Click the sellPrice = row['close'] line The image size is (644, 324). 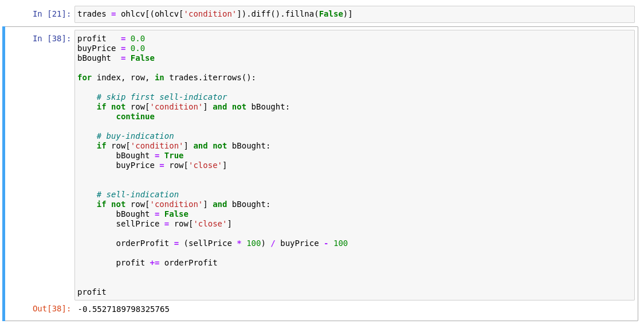[174, 224]
